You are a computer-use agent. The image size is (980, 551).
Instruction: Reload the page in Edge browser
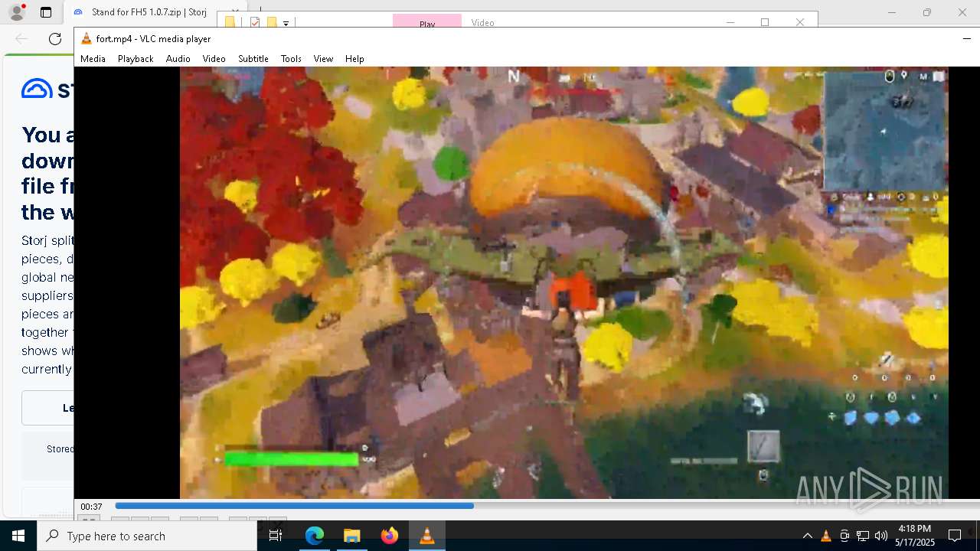pyautogui.click(x=55, y=39)
